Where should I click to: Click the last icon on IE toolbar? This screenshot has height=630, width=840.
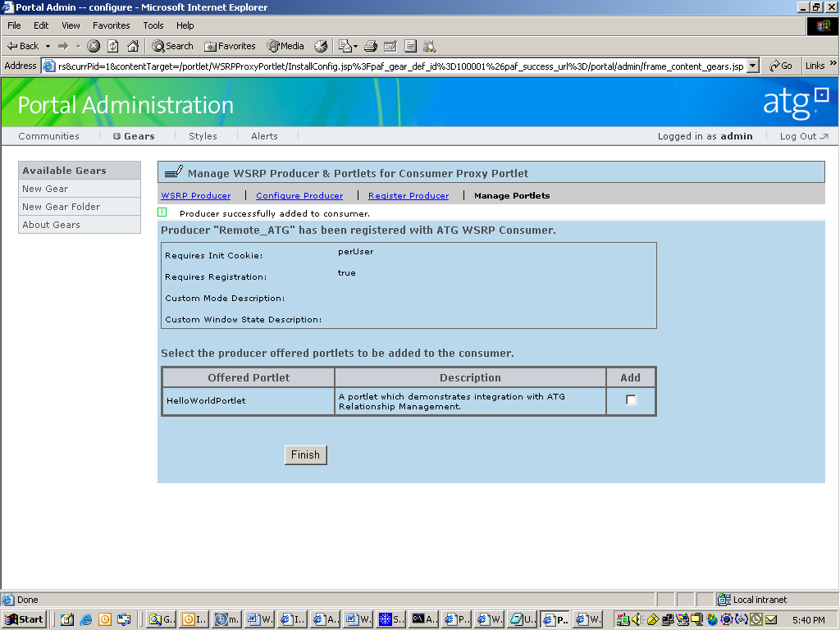pos(430,46)
